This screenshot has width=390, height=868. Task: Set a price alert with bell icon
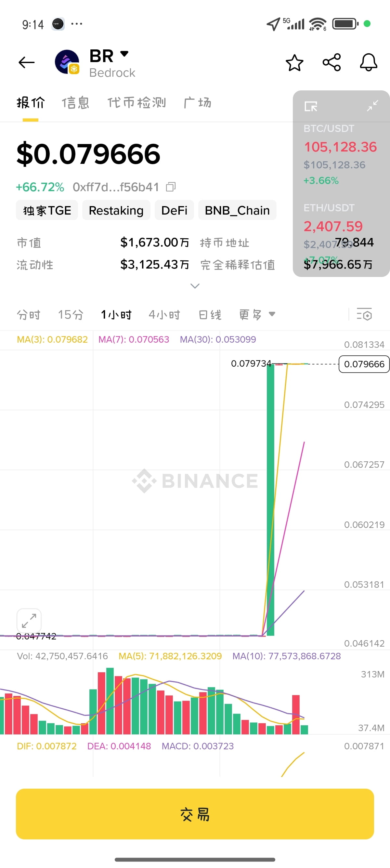tap(369, 62)
